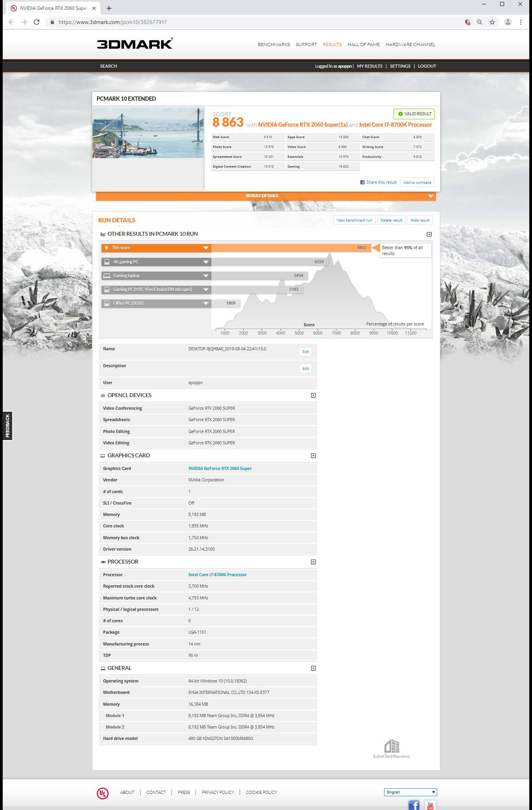532x810 pixels.
Task: Open the About footer link
Action: (x=127, y=792)
